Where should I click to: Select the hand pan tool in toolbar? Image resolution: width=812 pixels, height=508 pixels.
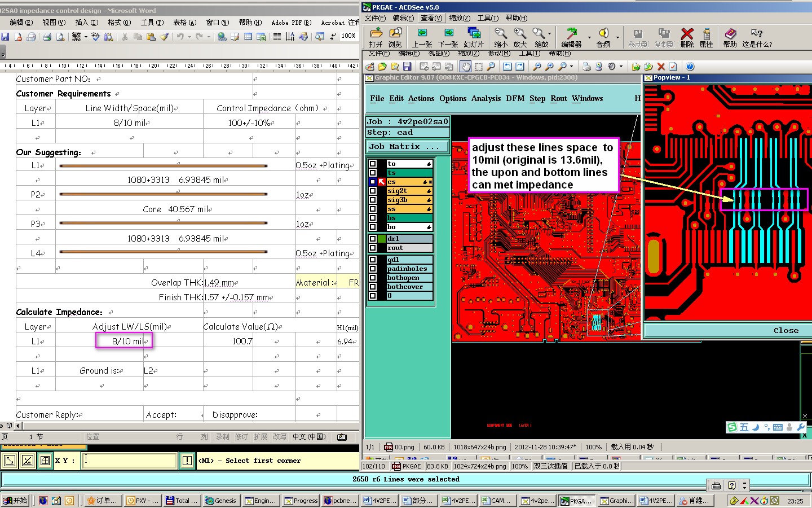point(466,67)
